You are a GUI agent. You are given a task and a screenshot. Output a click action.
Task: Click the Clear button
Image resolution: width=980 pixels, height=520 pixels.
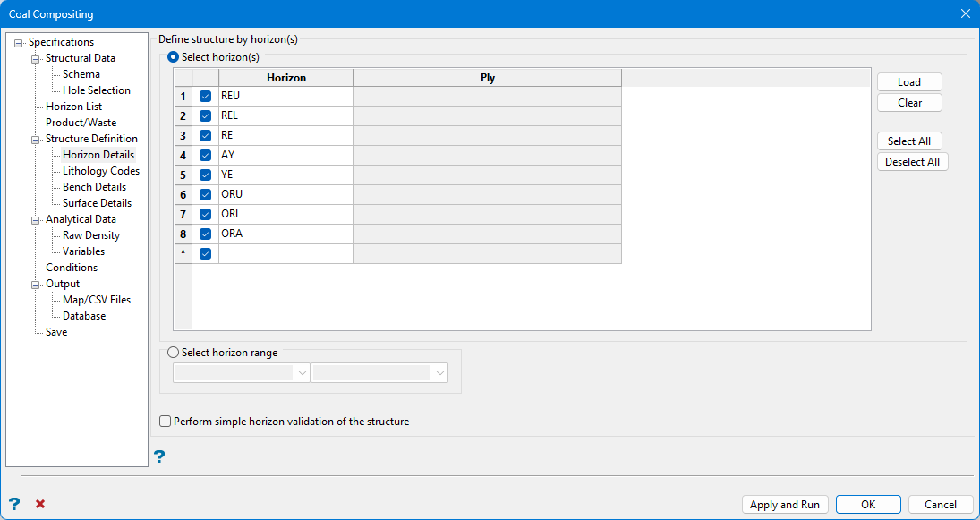tap(909, 103)
